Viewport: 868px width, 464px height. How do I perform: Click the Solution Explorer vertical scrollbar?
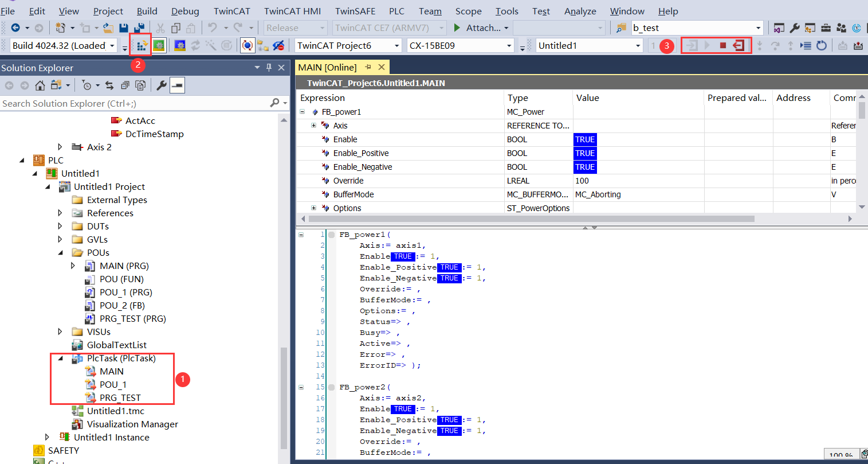(x=284, y=399)
